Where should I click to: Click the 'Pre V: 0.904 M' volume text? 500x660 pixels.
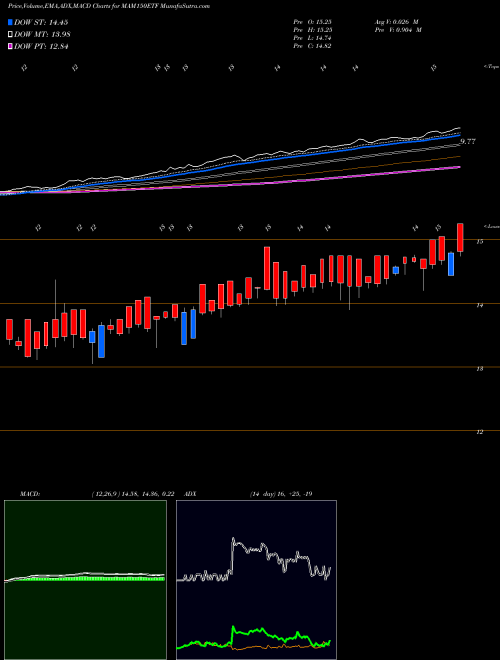click(x=398, y=30)
